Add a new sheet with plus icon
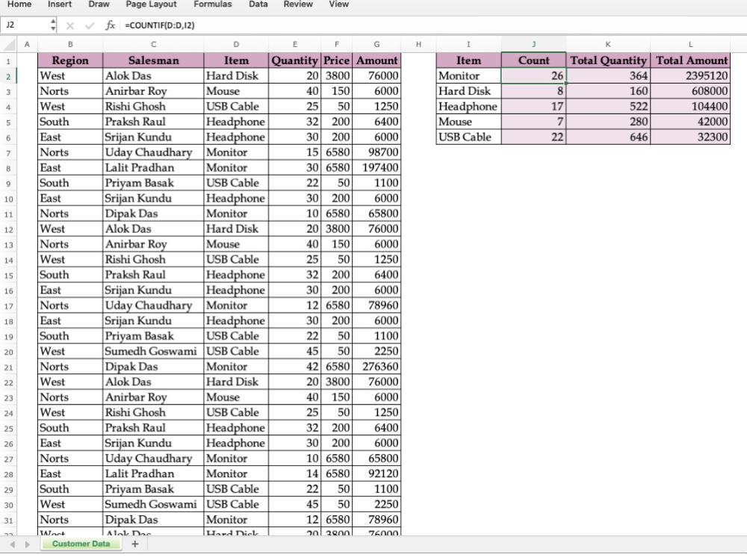 point(134,544)
